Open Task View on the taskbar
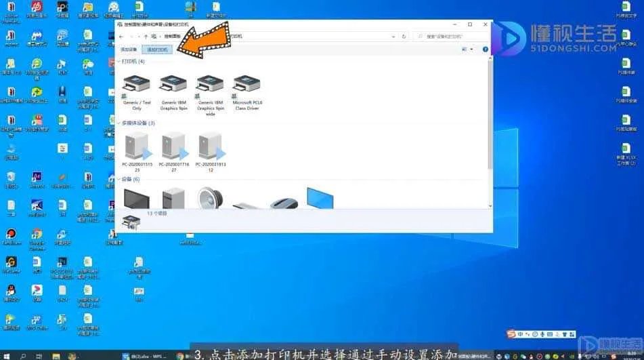Viewport: 644px width, 360px height. click(x=39, y=356)
